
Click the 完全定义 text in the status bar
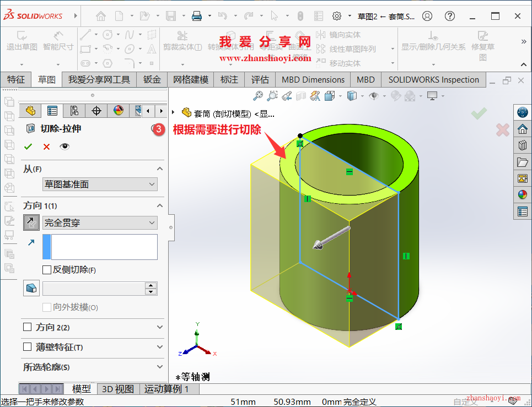point(360,402)
